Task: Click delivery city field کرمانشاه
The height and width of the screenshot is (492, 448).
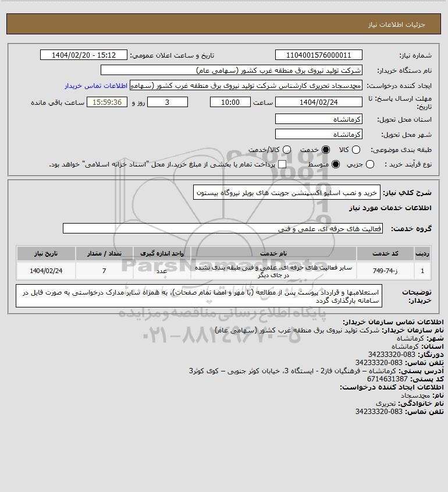Action: [x=318, y=134]
